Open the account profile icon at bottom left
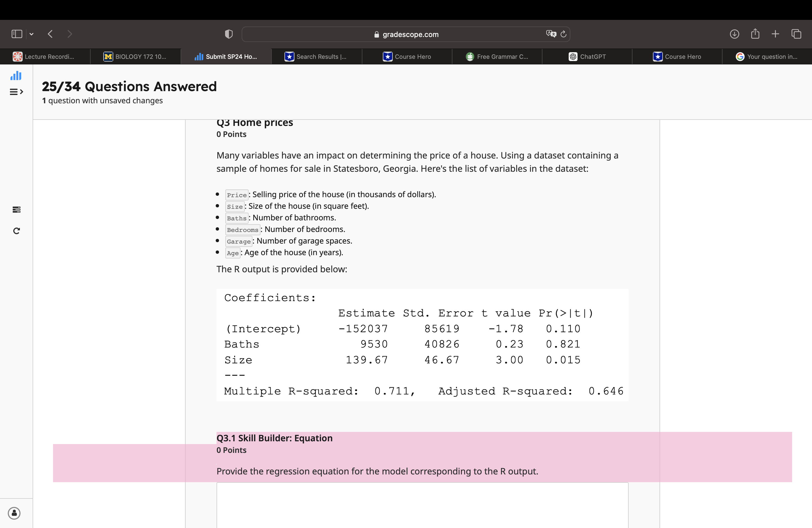 tap(14, 513)
